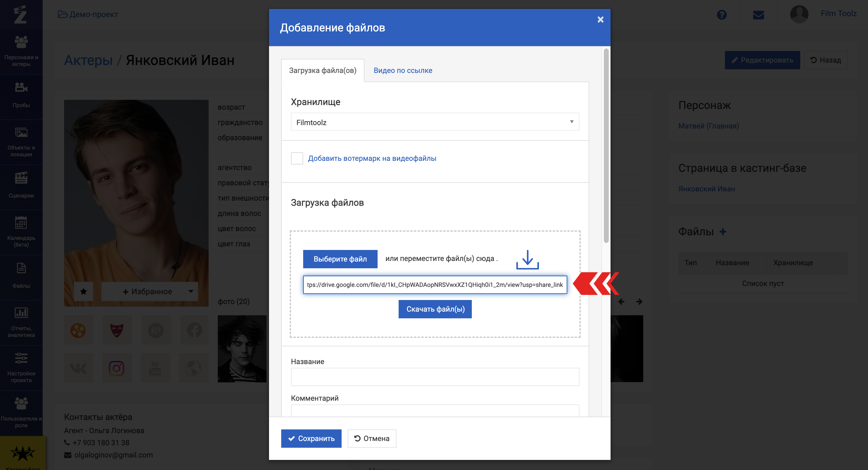Save with the Сохранить button
868x470 pixels.
311,438
